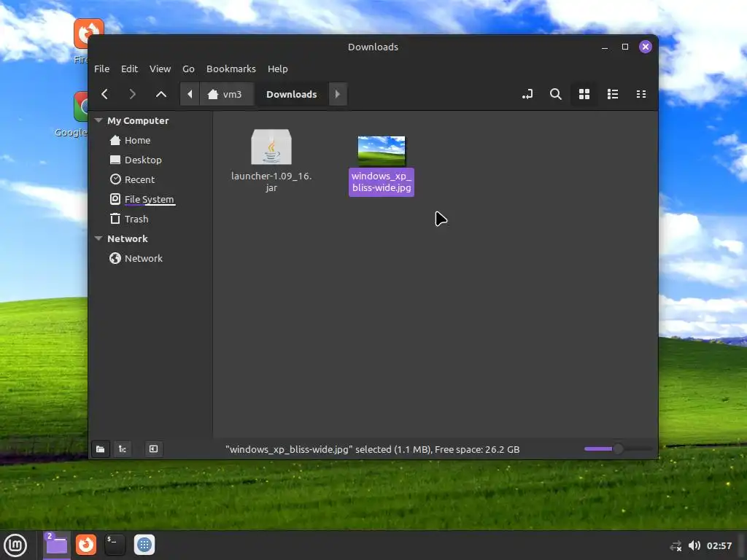
Task: Go up to the parent folder
Action: 161,94
